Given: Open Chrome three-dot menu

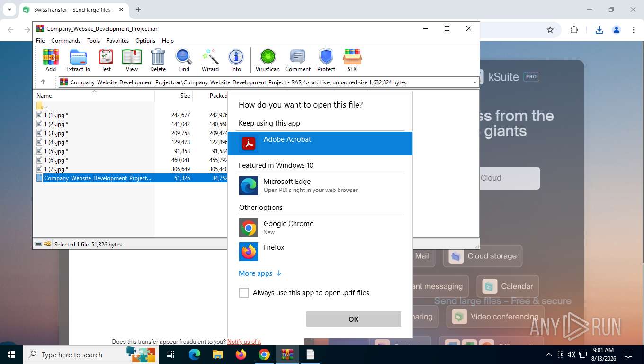Looking at the screenshot, I should pos(634,30).
